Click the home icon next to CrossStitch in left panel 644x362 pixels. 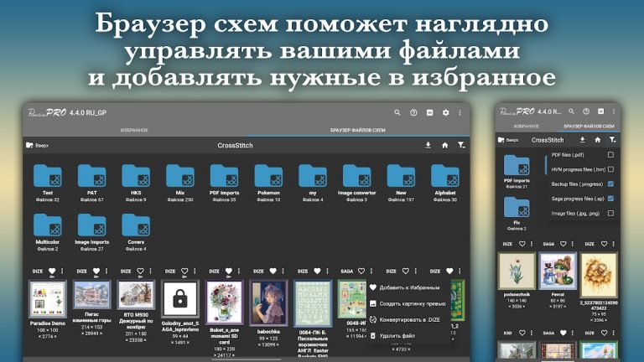pyautogui.click(x=444, y=145)
